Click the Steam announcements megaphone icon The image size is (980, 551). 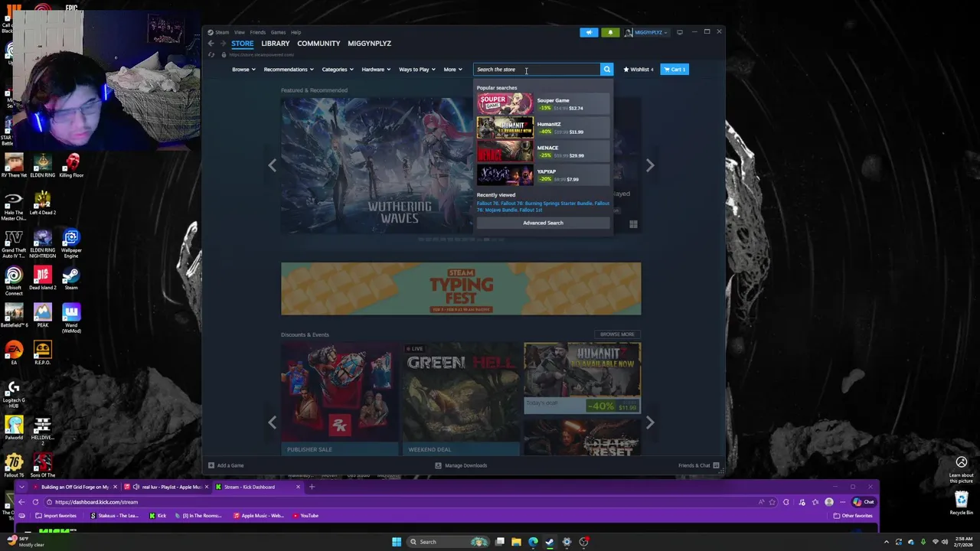click(x=589, y=32)
